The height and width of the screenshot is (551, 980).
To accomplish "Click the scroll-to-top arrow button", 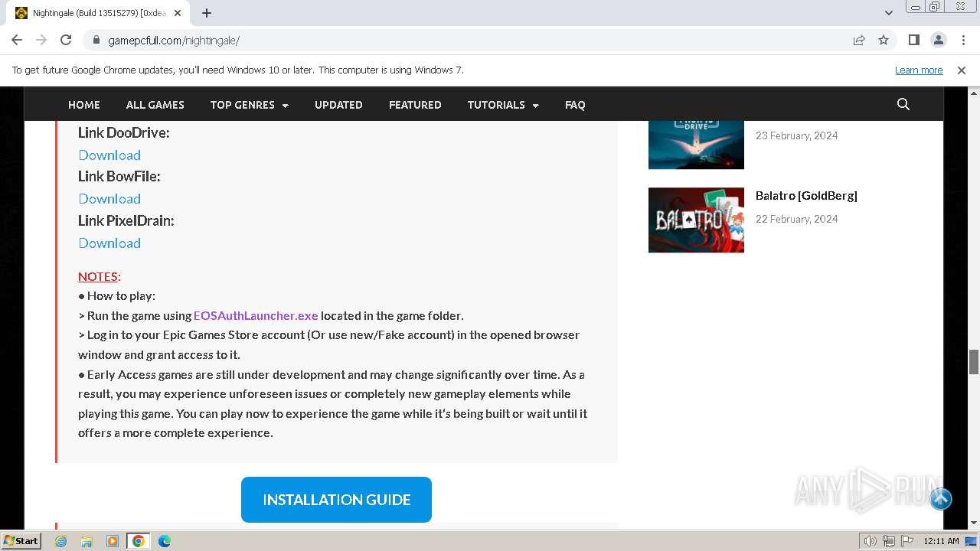I will click(x=941, y=499).
